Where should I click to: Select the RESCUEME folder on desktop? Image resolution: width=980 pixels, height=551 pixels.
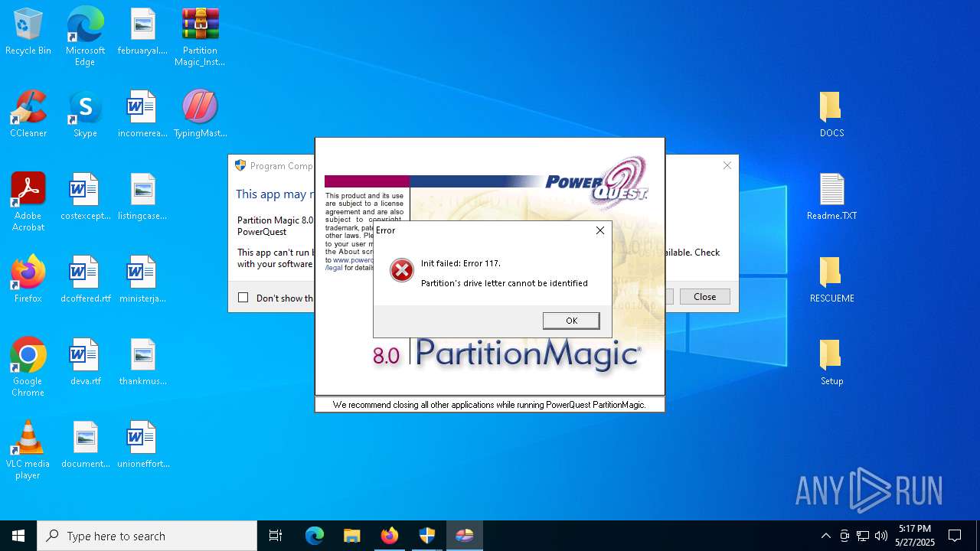click(x=831, y=280)
